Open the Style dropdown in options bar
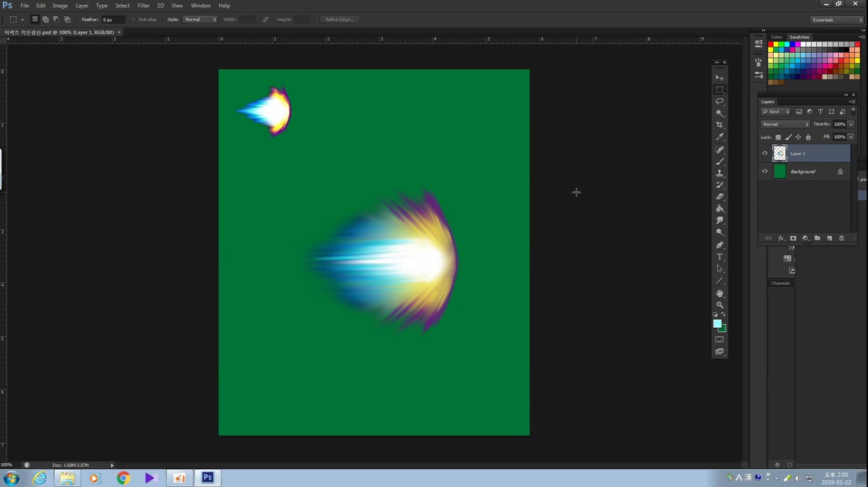Screen dimensions: 868x487 (x=200, y=20)
